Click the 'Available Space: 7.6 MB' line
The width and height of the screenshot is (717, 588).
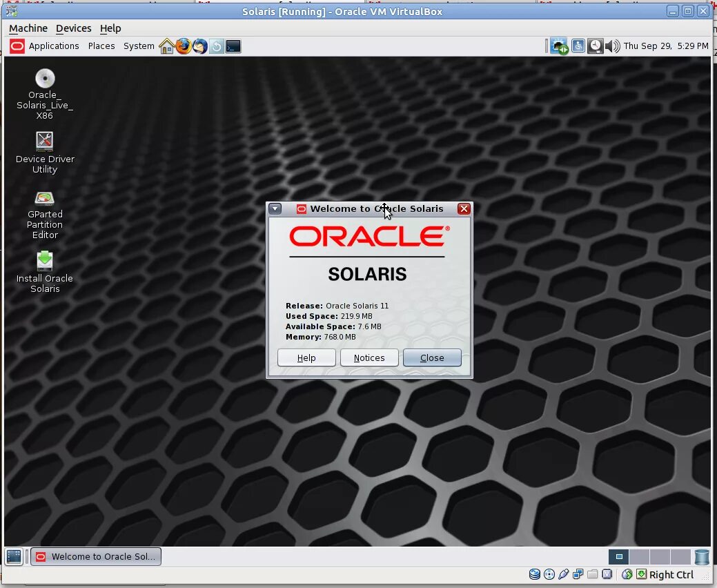coord(333,326)
